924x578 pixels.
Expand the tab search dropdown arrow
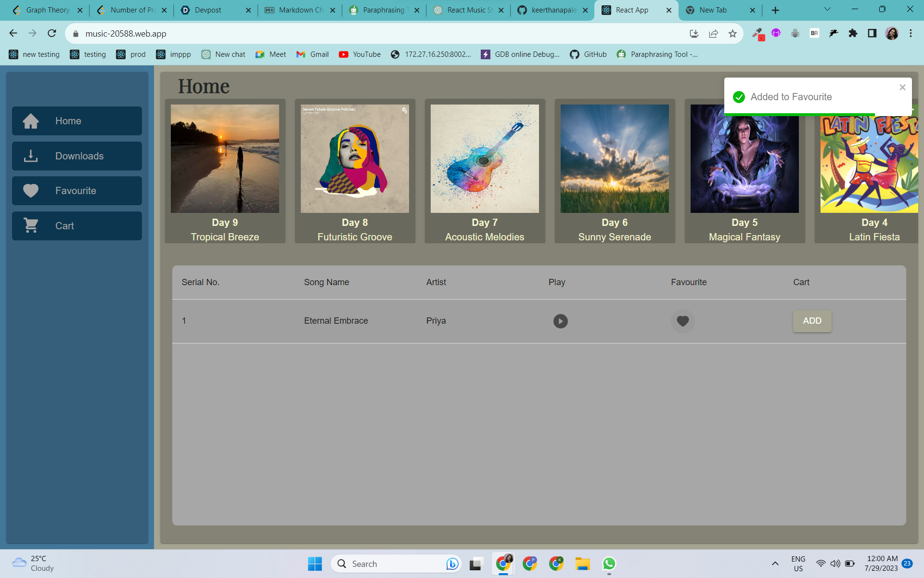point(827,10)
